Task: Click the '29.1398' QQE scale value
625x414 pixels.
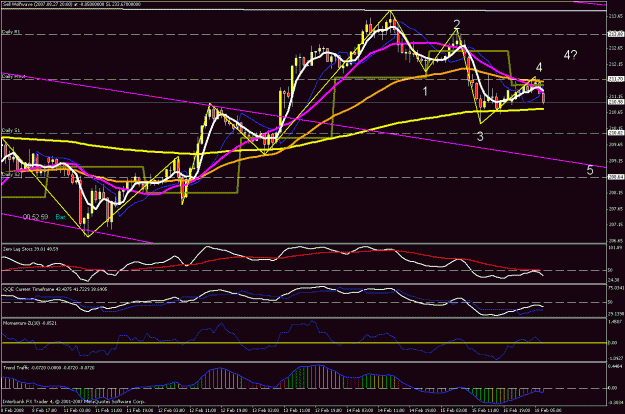Action: [616, 314]
